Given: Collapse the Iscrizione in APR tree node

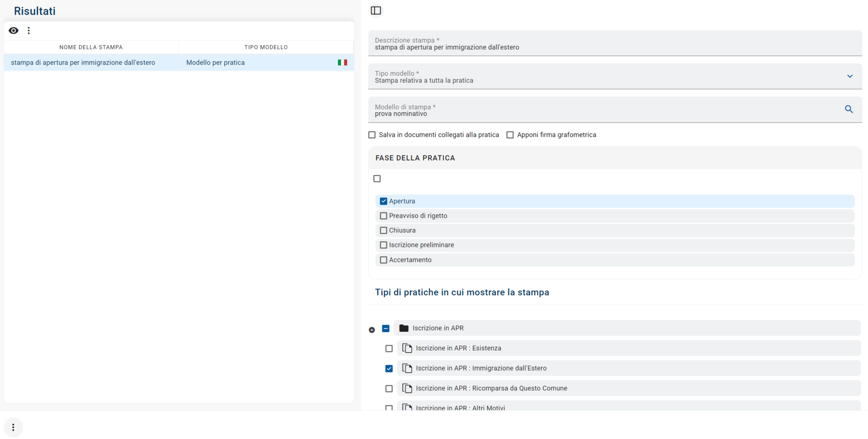Looking at the screenshot, I should point(372,330).
